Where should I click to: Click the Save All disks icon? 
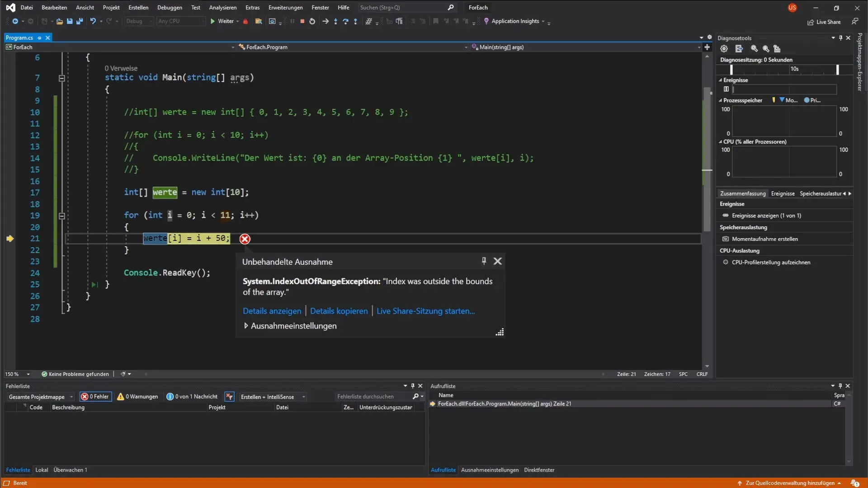80,21
